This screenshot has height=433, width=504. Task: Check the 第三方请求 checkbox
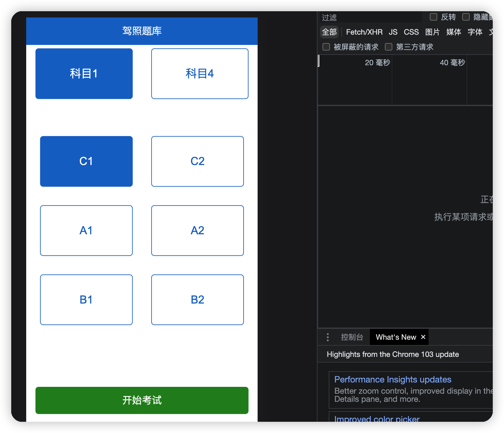point(389,47)
